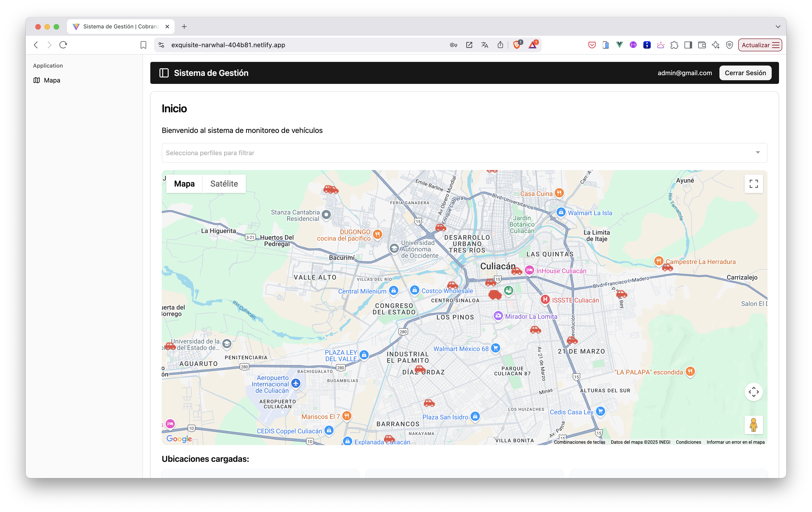Viewport: 812px width, 512px height.
Task: Open the translate page icon
Action: pyautogui.click(x=485, y=45)
